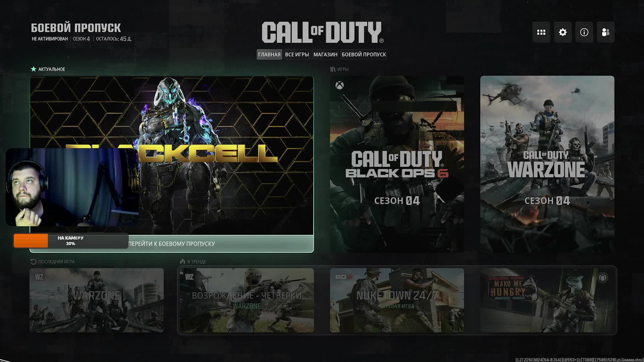Viewport: 644px width, 362px height.
Task: Open settings with the gear icon
Action: [x=562, y=32]
